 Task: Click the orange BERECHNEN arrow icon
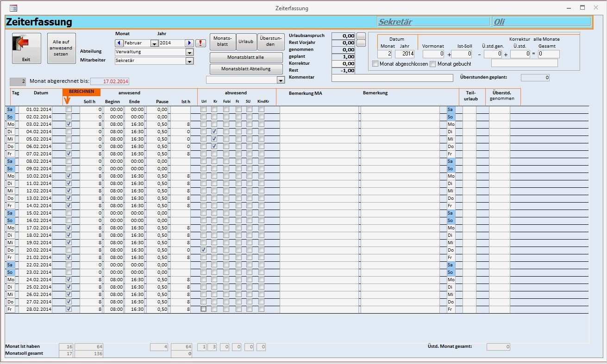click(x=66, y=99)
